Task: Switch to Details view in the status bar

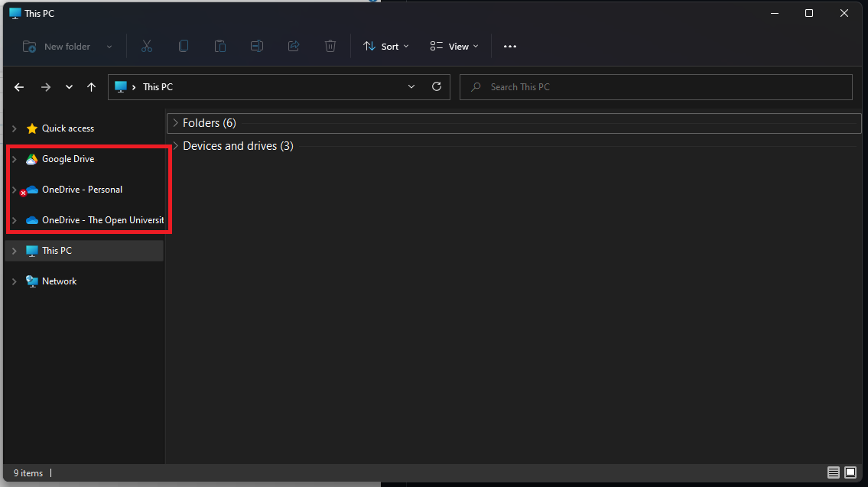Action: (833, 472)
